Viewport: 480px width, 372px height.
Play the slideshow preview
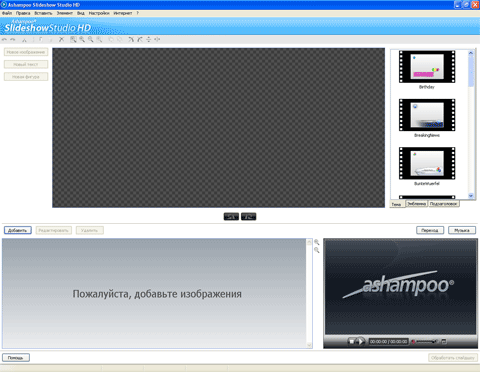(360, 341)
